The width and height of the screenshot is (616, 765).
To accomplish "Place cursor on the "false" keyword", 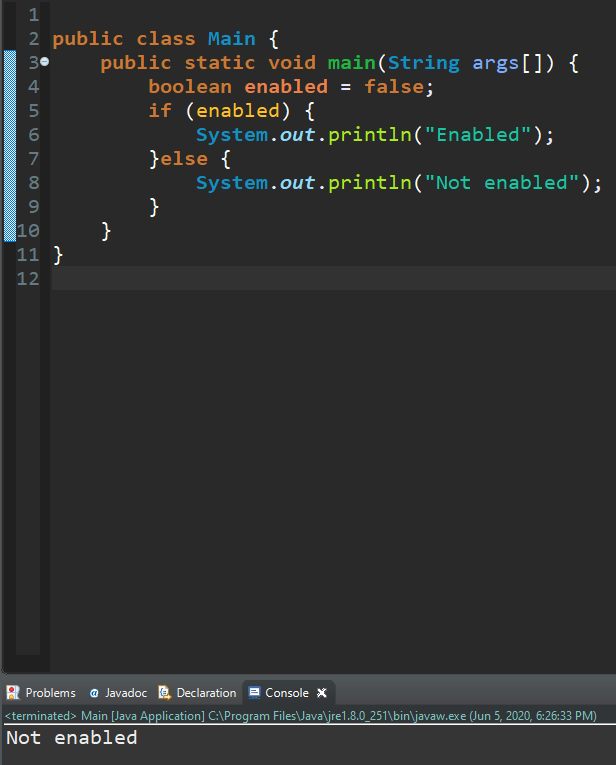I will coord(393,87).
